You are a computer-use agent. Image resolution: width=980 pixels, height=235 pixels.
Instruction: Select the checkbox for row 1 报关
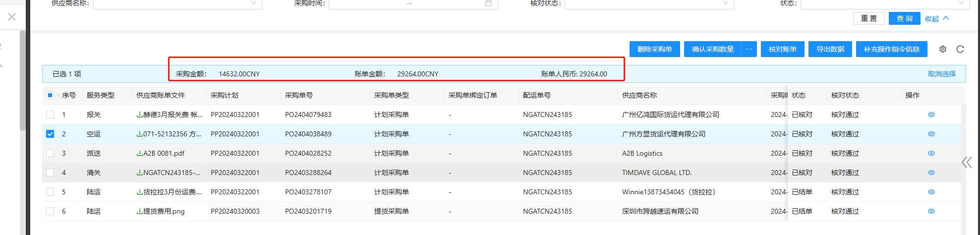coord(50,115)
